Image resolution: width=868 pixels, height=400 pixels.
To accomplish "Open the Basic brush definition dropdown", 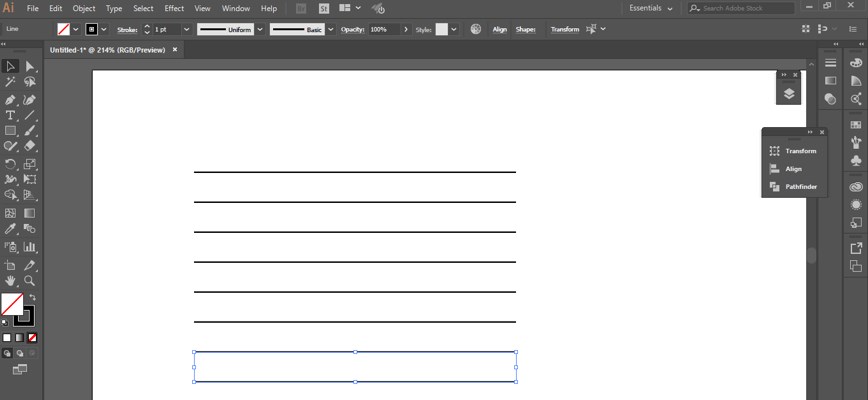I will tap(331, 29).
